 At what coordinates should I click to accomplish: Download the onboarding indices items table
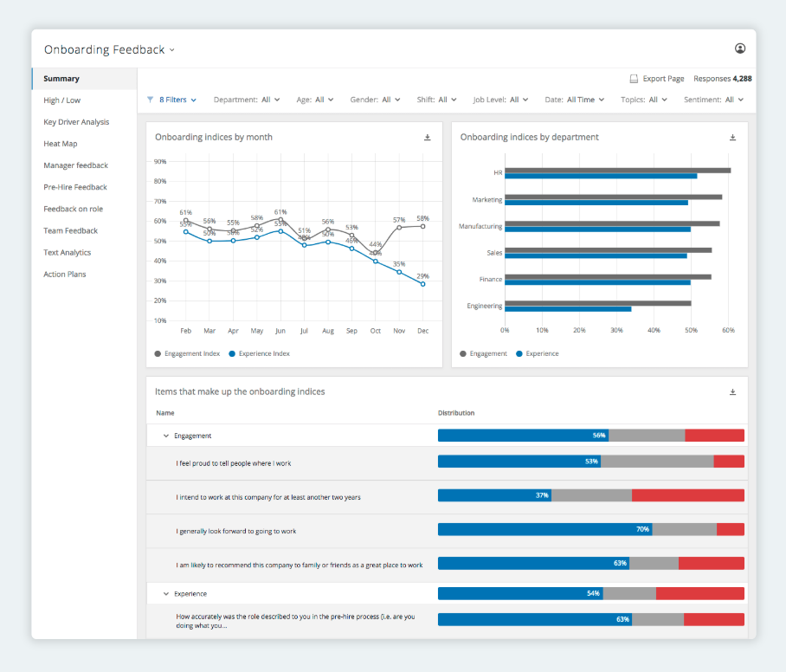[732, 391]
